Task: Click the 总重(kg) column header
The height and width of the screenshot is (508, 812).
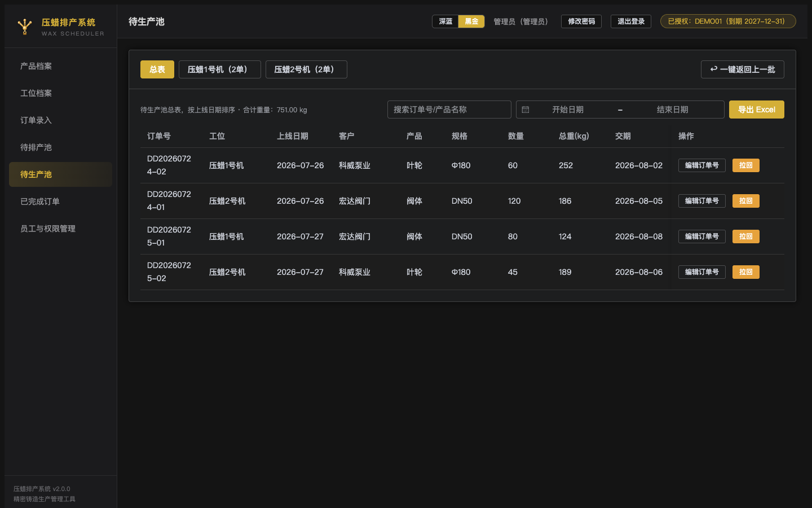Action: (x=574, y=136)
